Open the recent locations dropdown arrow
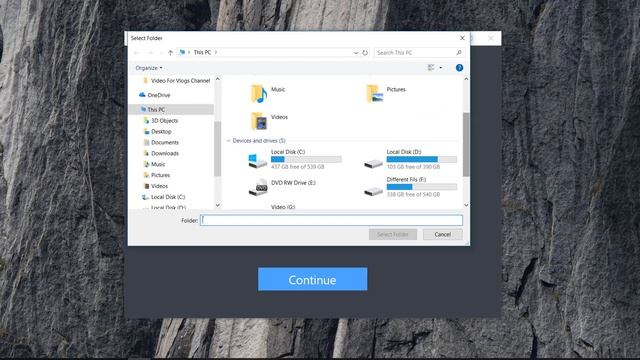 (161, 53)
